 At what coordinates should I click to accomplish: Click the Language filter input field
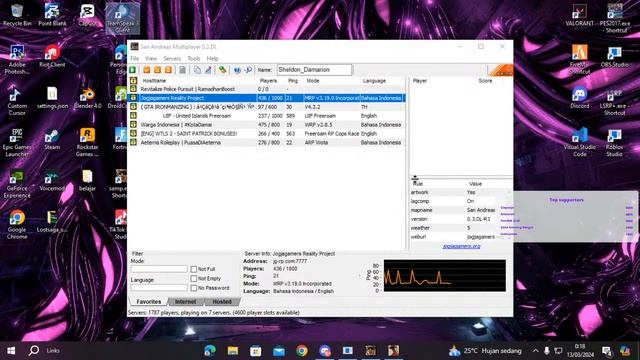click(x=159, y=287)
